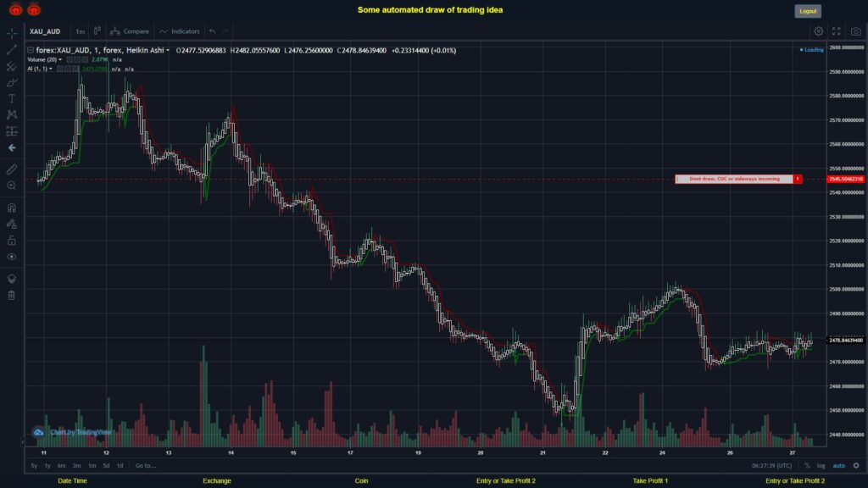868x488 pixels.
Task: Toggle stay in drawing mode
Action: 12,224
